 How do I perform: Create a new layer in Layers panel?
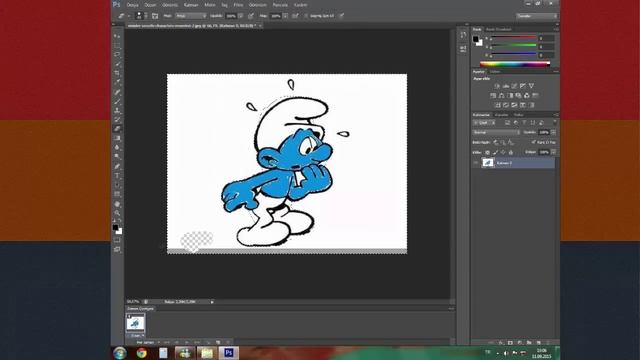point(539,343)
